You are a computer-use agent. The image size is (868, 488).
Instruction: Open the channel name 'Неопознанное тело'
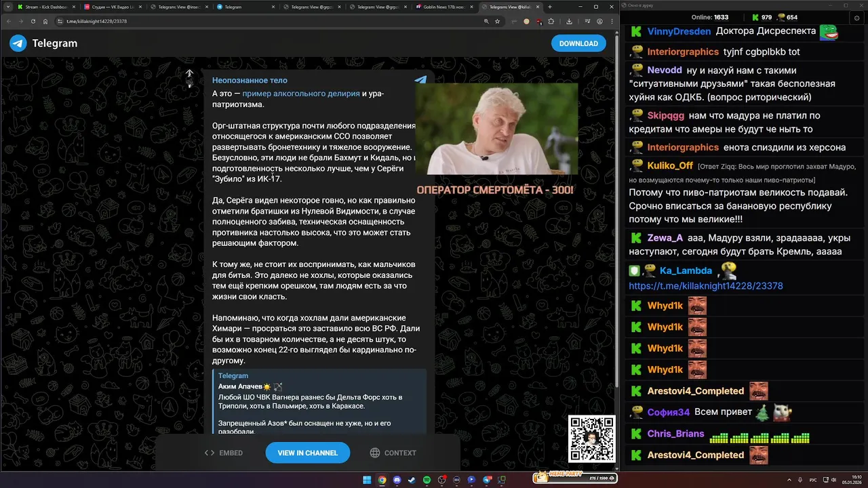tap(250, 80)
